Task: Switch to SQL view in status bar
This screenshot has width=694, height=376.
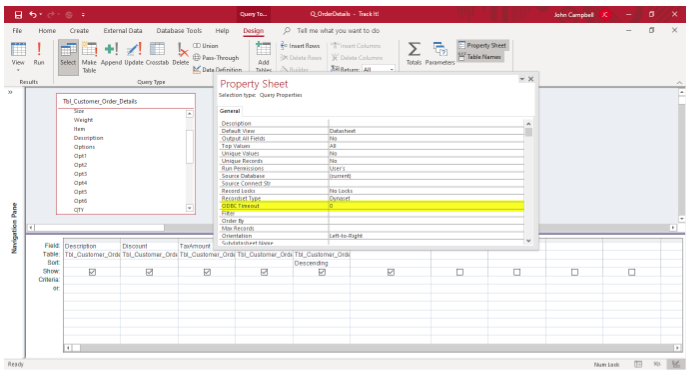Action: tap(657, 364)
